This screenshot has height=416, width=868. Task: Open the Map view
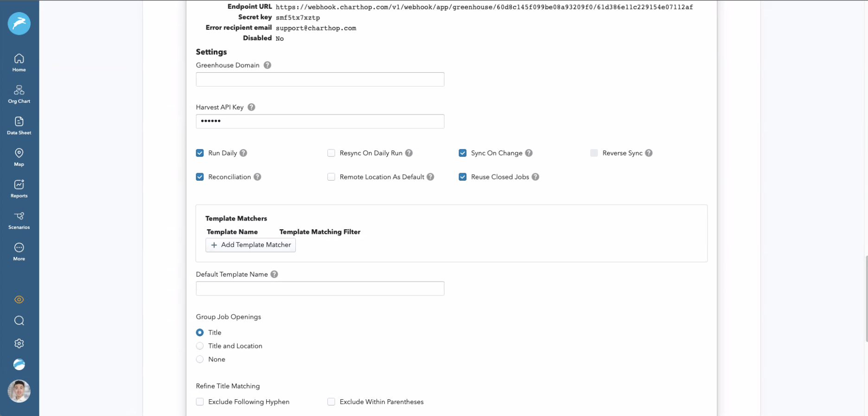[19, 157]
